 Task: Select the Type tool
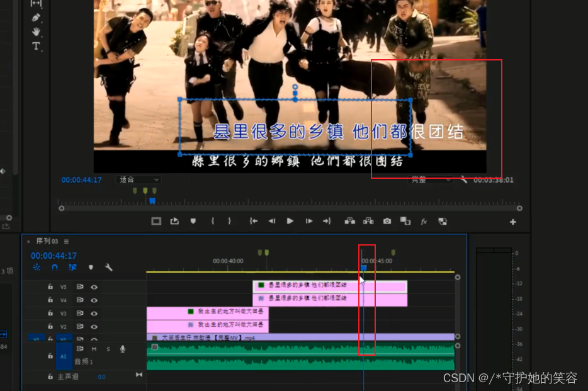point(36,46)
